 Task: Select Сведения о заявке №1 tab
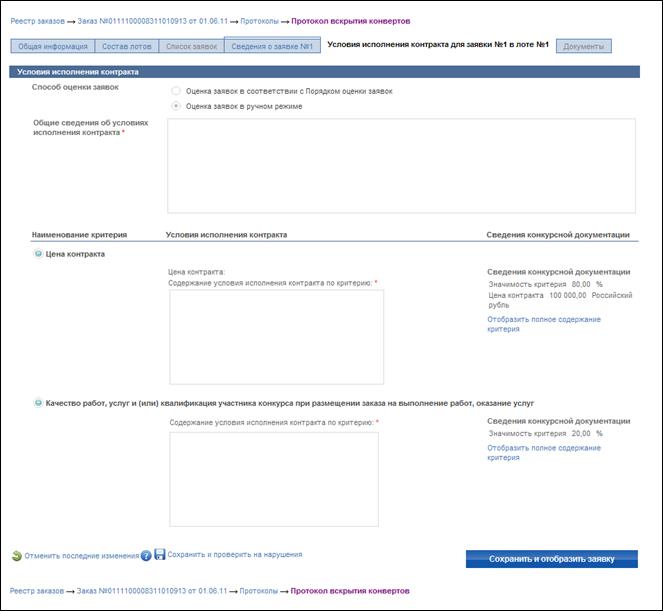[x=272, y=46]
